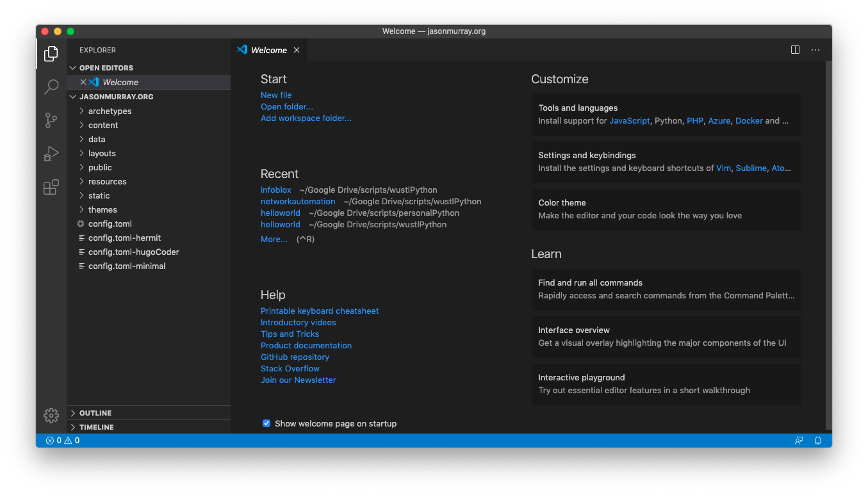Open Interactive playground card
This screenshot has height=495, width=868.
click(x=666, y=384)
